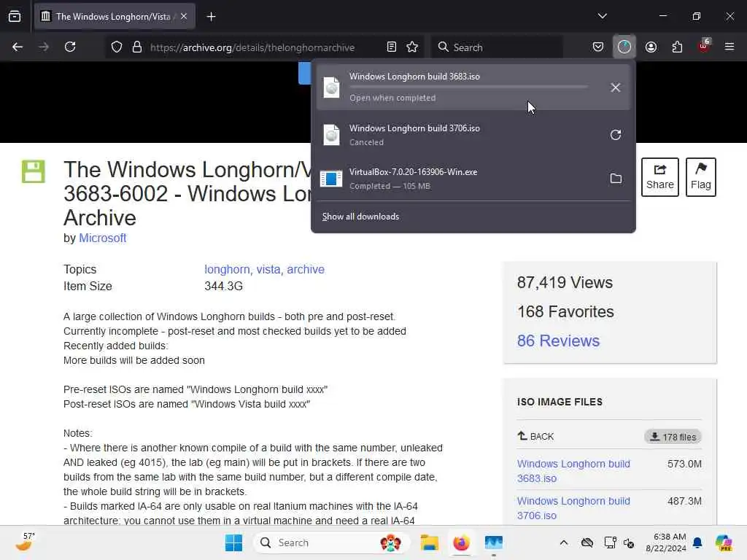Download all 178 files
This screenshot has height=560, width=747.
click(x=673, y=437)
